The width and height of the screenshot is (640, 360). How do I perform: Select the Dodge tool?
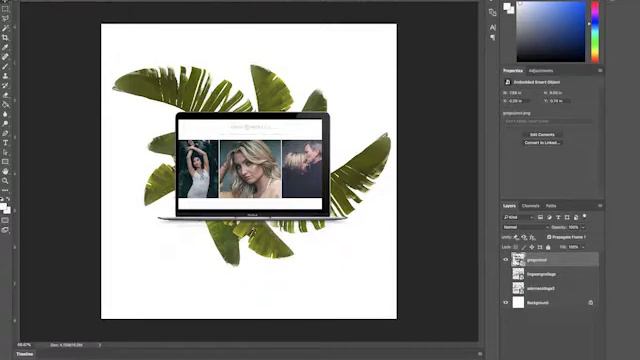[x=5, y=123]
